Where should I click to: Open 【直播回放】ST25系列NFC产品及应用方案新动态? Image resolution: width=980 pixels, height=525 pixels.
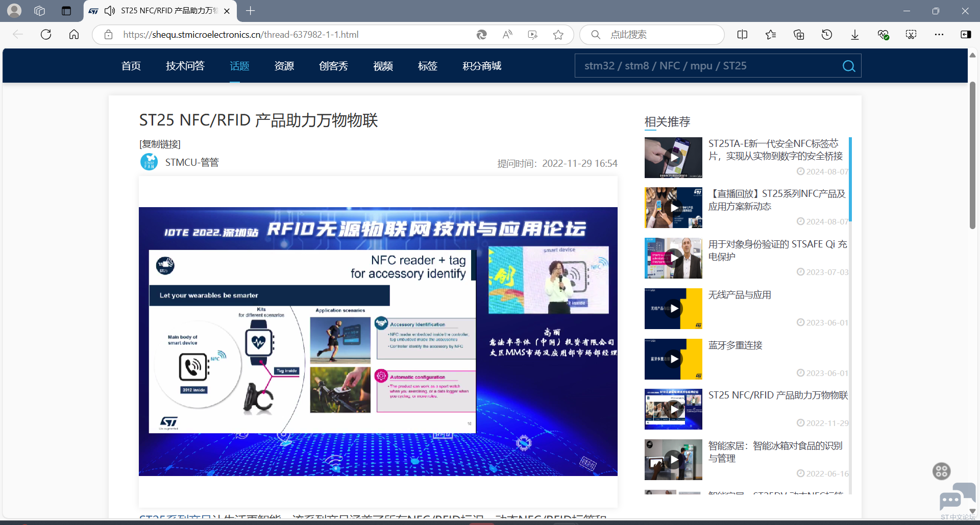[x=777, y=200]
